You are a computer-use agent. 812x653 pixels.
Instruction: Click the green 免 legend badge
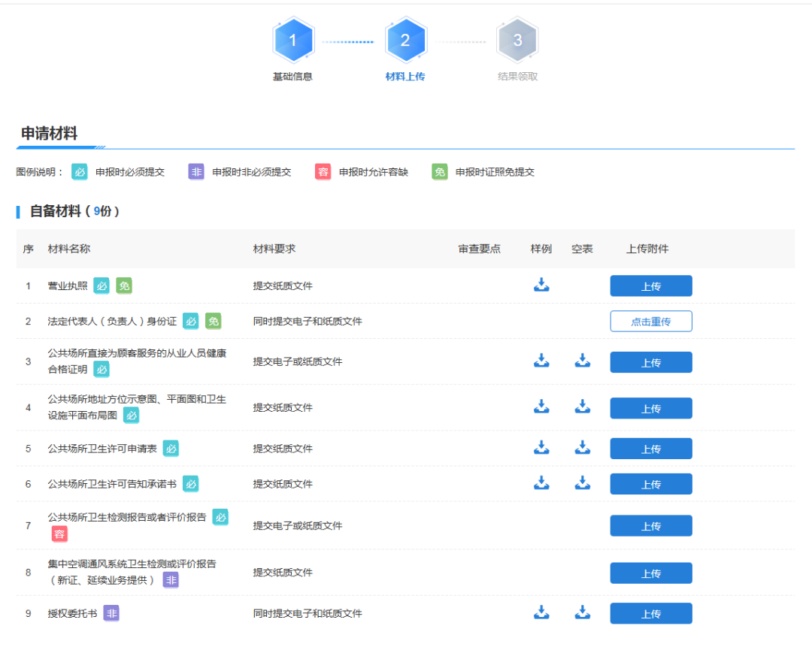point(439,172)
